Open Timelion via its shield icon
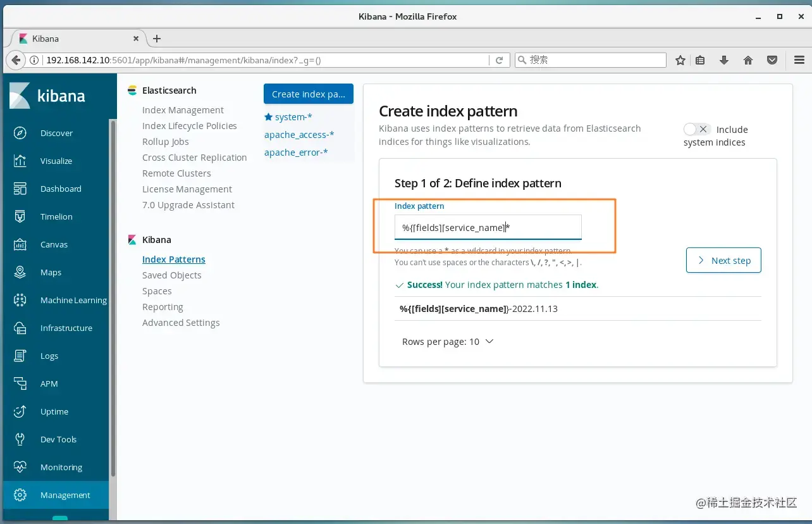Image resolution: width=812 pixels, height=524 pixels. pos(20,216)
